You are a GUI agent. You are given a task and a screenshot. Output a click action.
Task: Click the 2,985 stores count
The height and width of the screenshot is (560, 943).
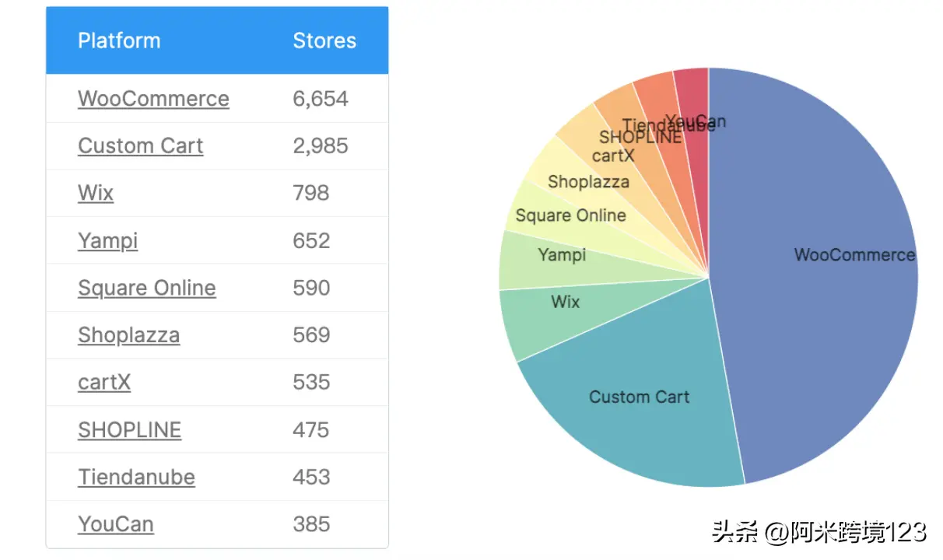[x=321, y=146]
